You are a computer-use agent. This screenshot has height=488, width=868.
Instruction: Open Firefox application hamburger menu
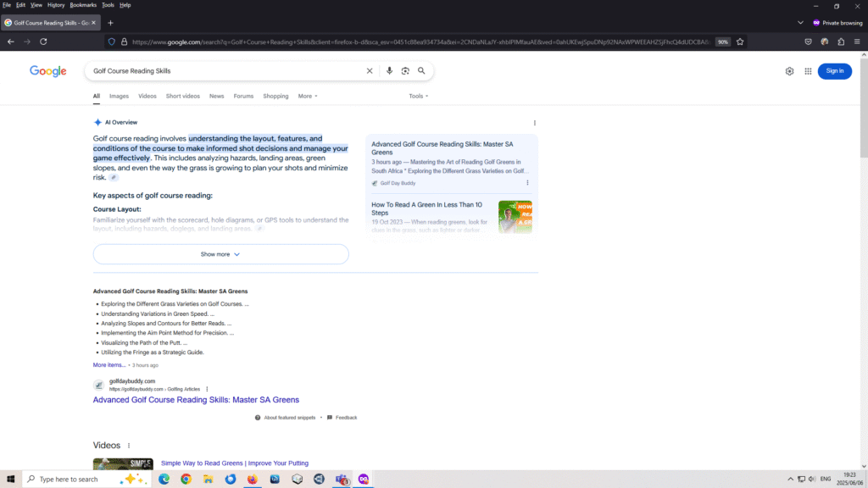click(856, 42)
